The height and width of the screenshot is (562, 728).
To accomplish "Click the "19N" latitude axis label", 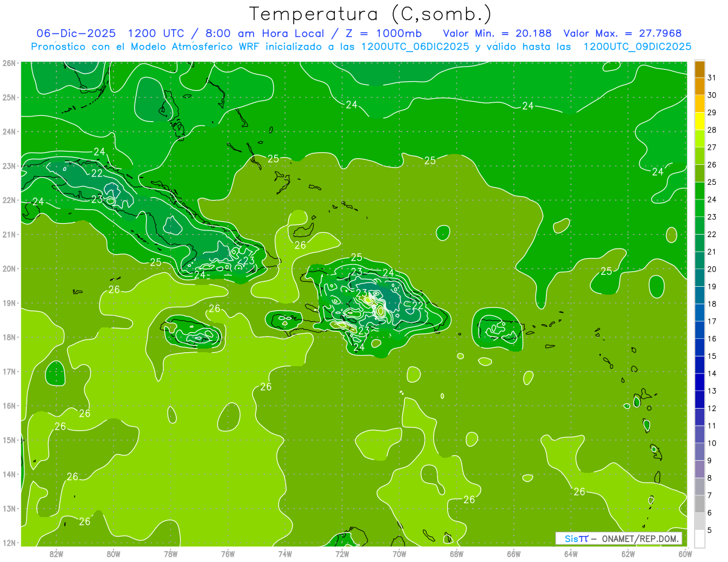I will 9,303.
